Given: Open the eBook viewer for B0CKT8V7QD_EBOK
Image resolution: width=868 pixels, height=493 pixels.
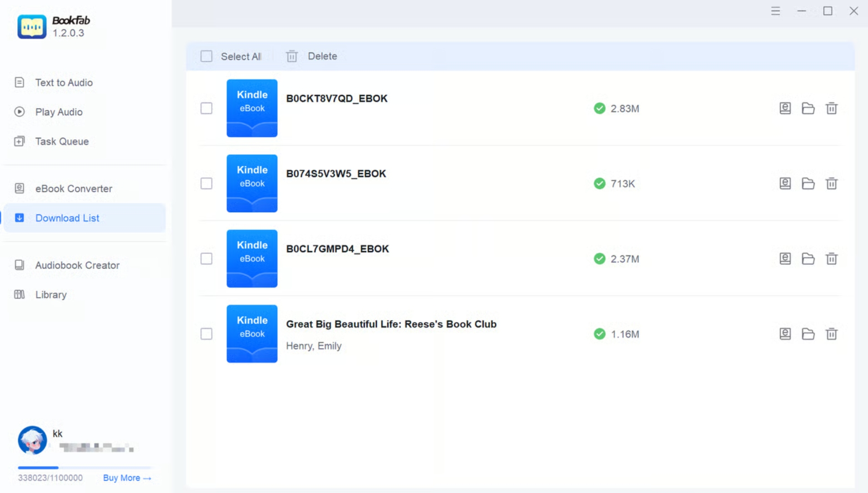Looking at the screenshot, I should point(785,108).
